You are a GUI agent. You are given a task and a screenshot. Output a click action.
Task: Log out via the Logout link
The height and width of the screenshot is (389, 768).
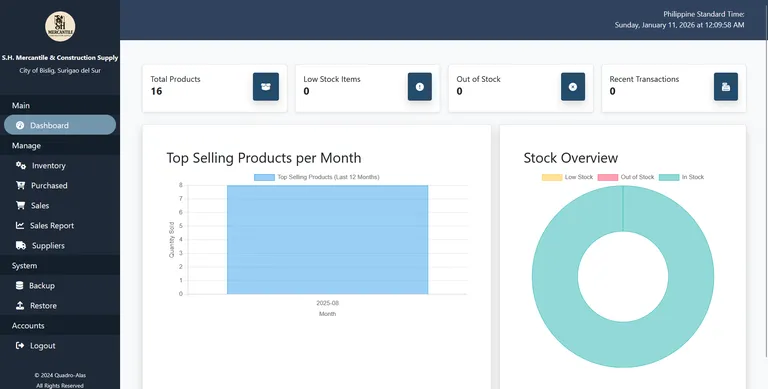click(x=60, y=345)
